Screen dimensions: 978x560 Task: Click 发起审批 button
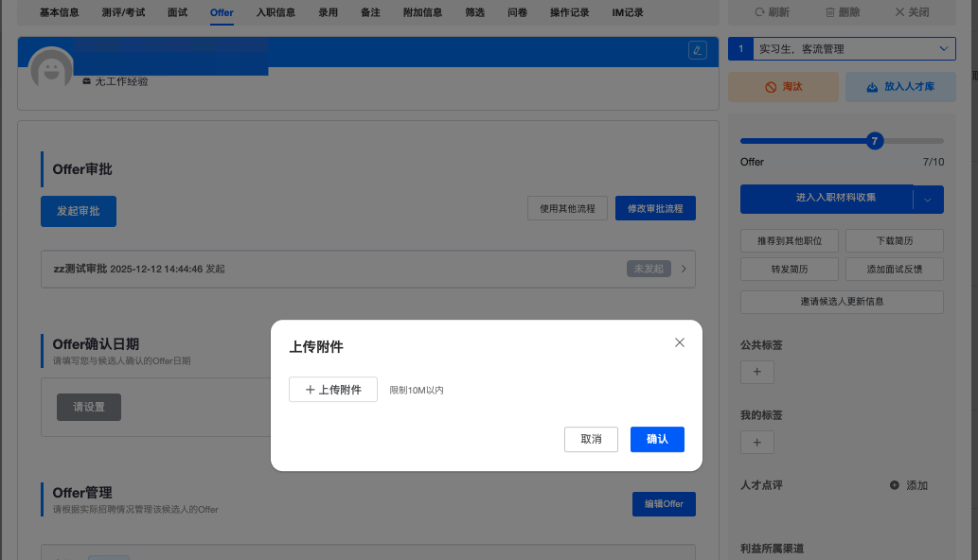click(78, 211)
